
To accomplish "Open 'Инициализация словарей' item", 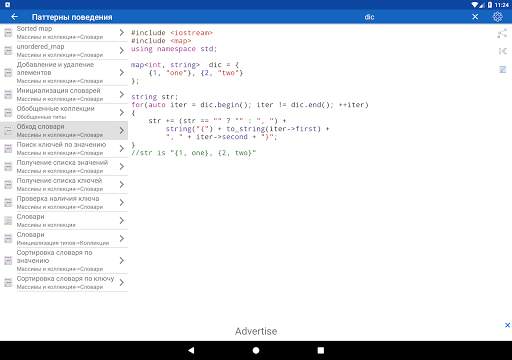I will [x=64, y=95].
